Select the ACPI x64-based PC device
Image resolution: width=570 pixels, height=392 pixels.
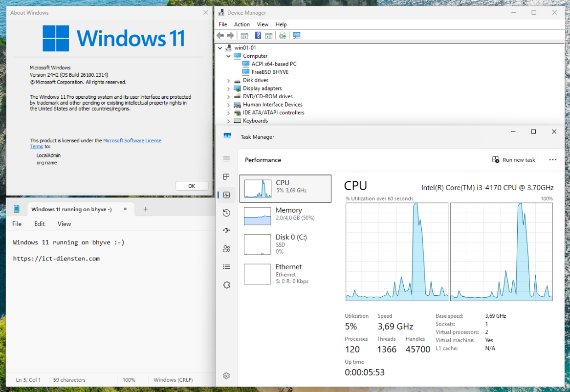pos(274,64)
